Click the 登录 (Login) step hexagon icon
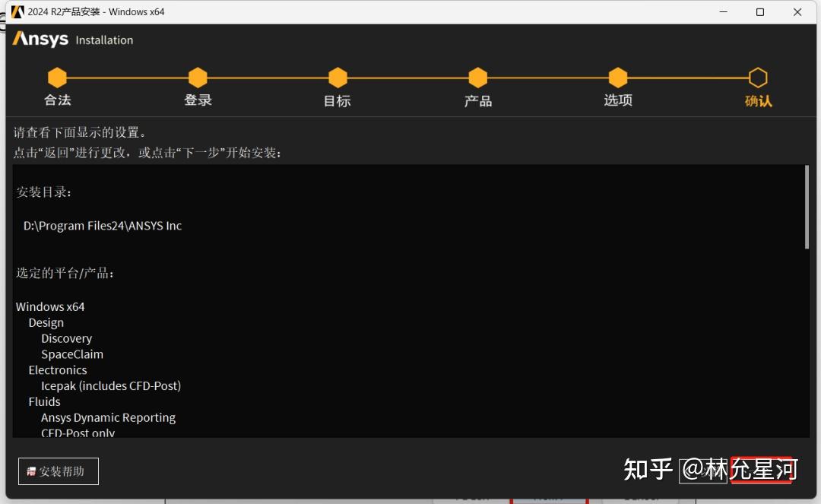 tap(198, 77)
